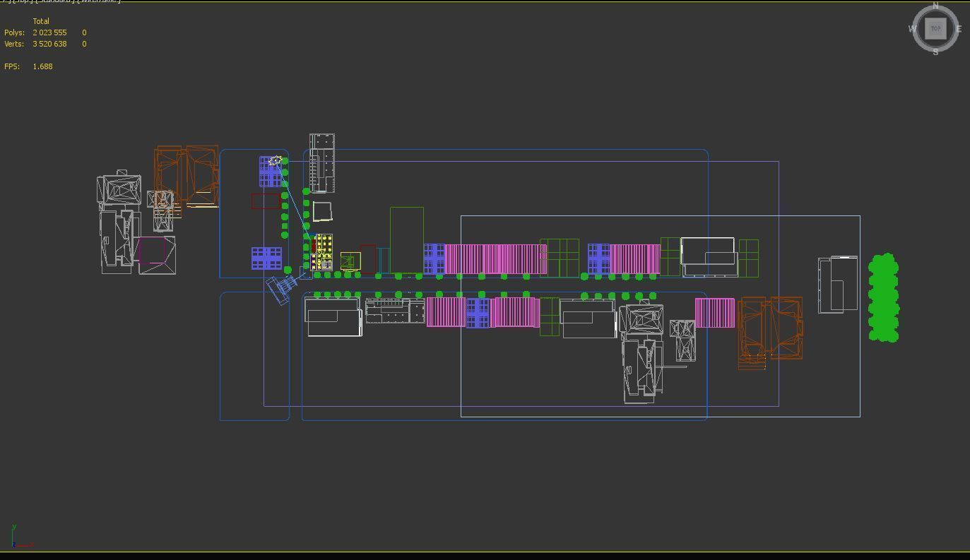Click the FPS: label in viewport
The image size is (970, 560).
[x=11, y=66]
